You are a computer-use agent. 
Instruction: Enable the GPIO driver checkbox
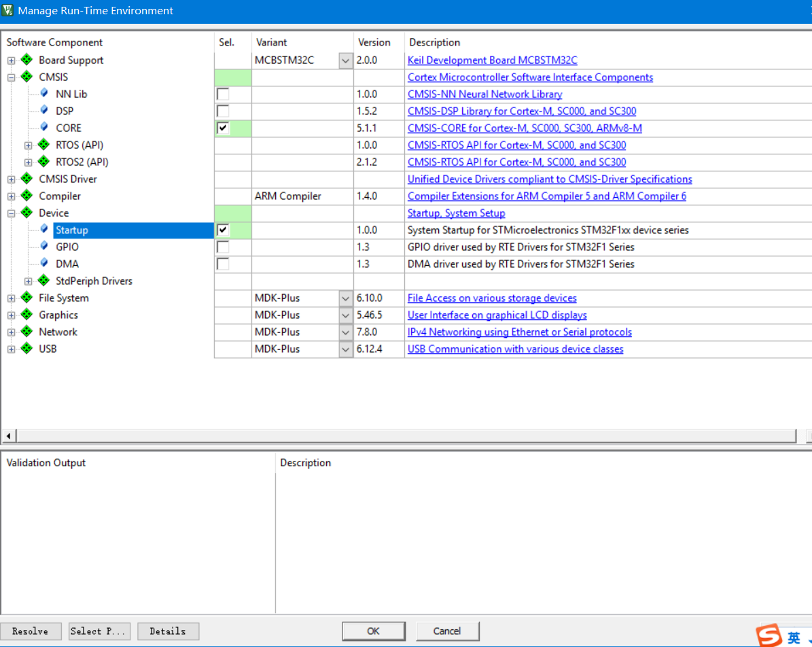[x=223, y=247]
